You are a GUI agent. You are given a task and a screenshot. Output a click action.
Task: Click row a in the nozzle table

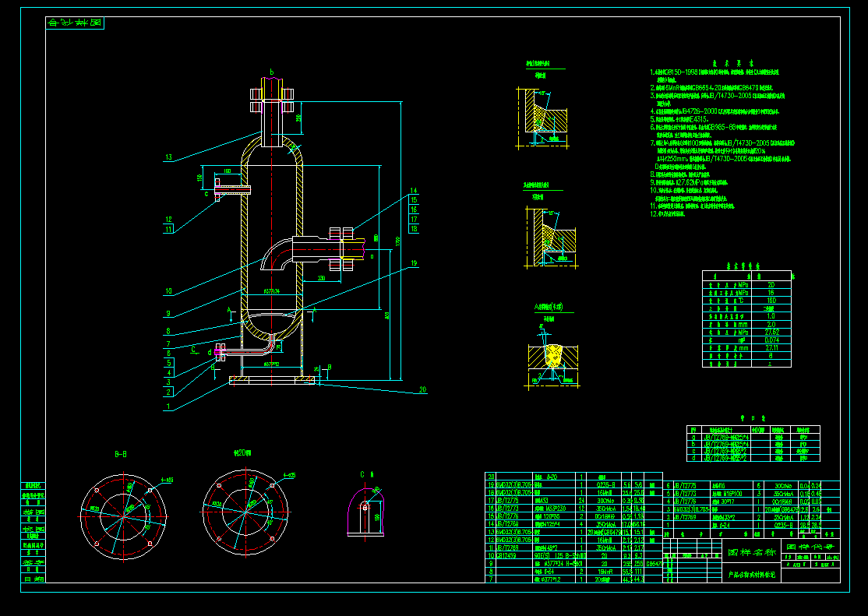point(753,437)
